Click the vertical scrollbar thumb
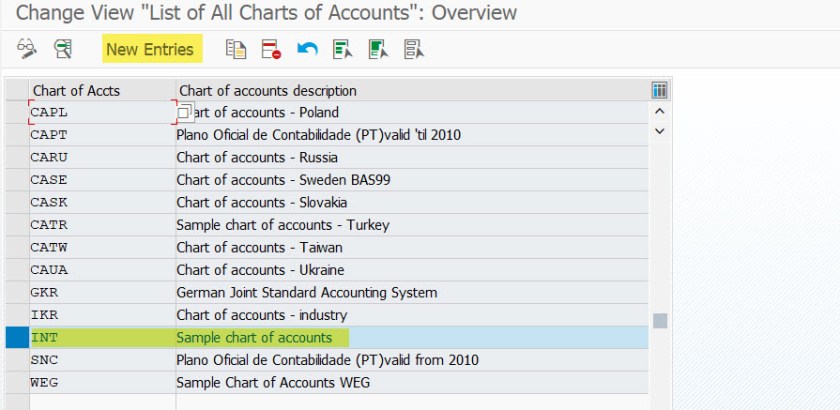Image resolution: width=840 pixels, height=410 pixels. [659, 321]
